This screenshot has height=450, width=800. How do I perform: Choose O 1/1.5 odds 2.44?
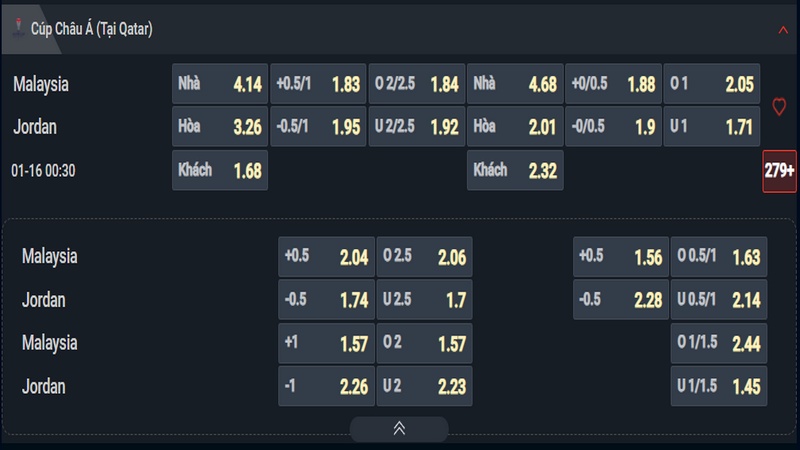pos(718,343)
